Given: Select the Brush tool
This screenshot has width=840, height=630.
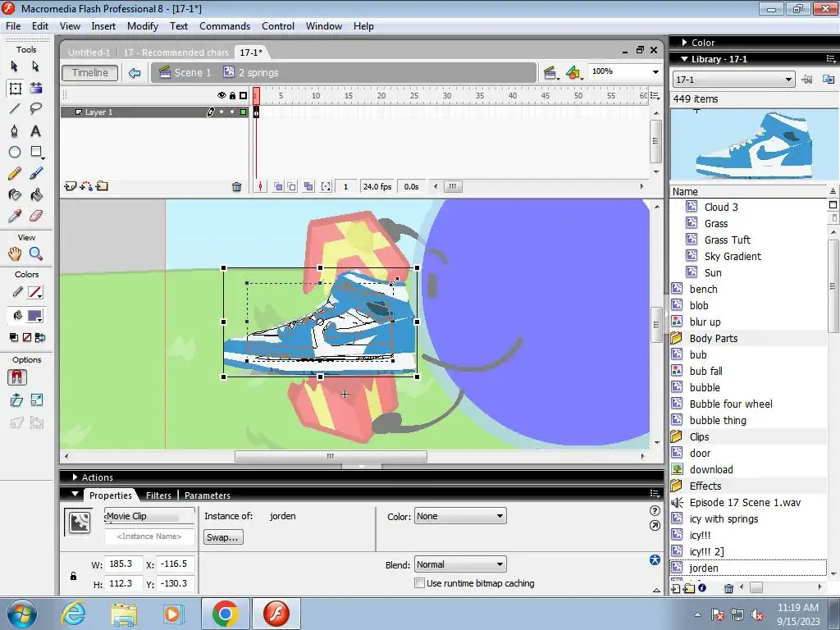Looking at the screenshot, I should (x=36, y=173).
